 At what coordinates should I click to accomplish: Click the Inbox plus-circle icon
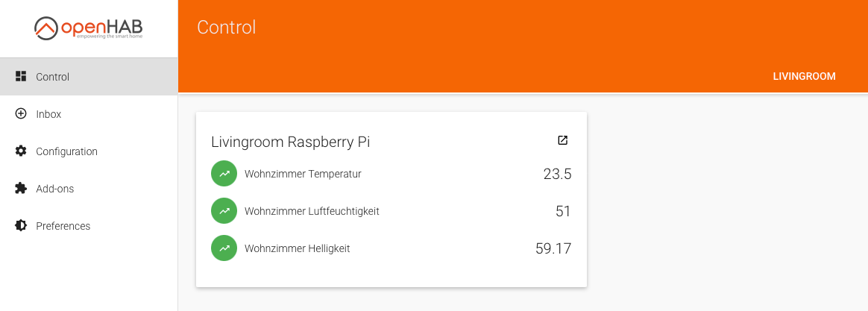21,114
